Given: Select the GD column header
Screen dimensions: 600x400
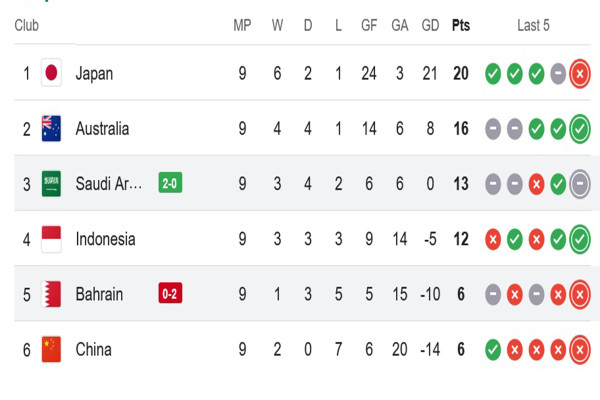Looking at the screenshot, I should coord(430,26).
